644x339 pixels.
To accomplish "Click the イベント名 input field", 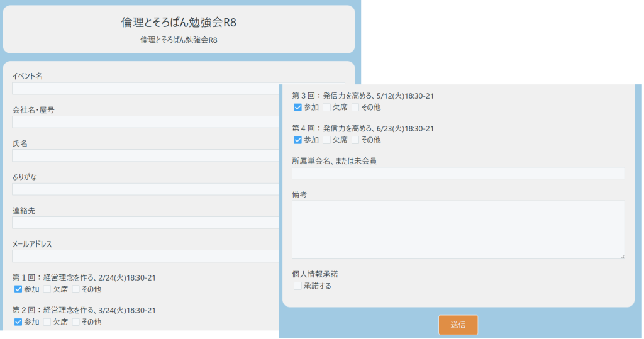I will 145,89.
